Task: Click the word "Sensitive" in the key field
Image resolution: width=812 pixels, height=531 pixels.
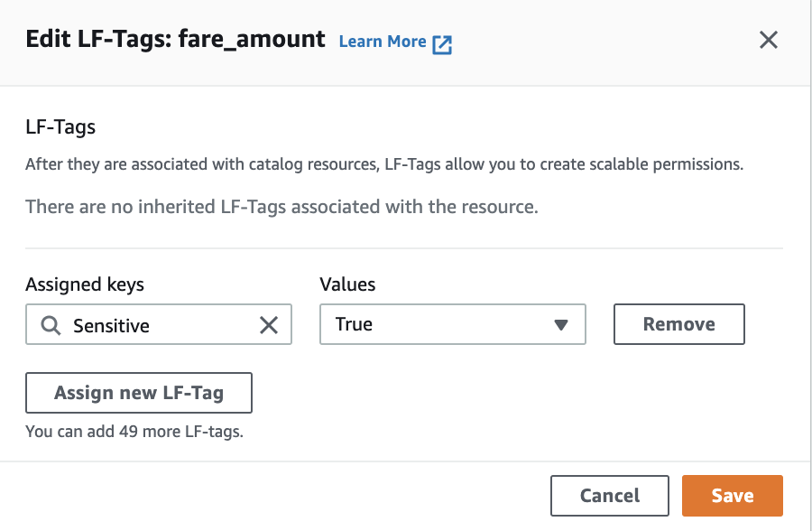Action: [x=111, y=325]
